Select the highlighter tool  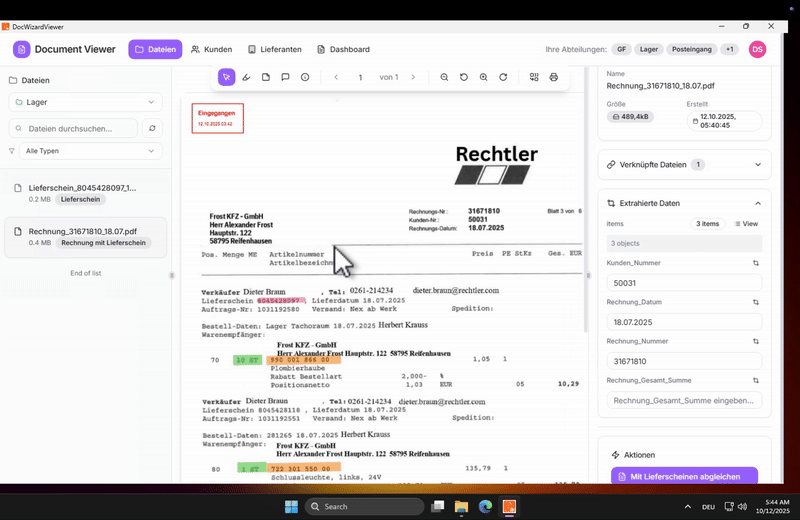pos(246,77)
